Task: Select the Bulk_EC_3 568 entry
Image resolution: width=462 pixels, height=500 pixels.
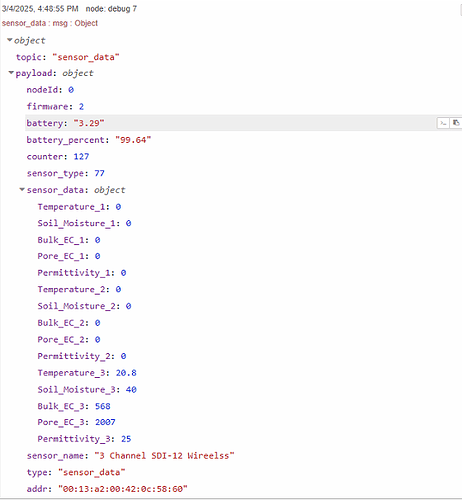Action: point(74,406)
